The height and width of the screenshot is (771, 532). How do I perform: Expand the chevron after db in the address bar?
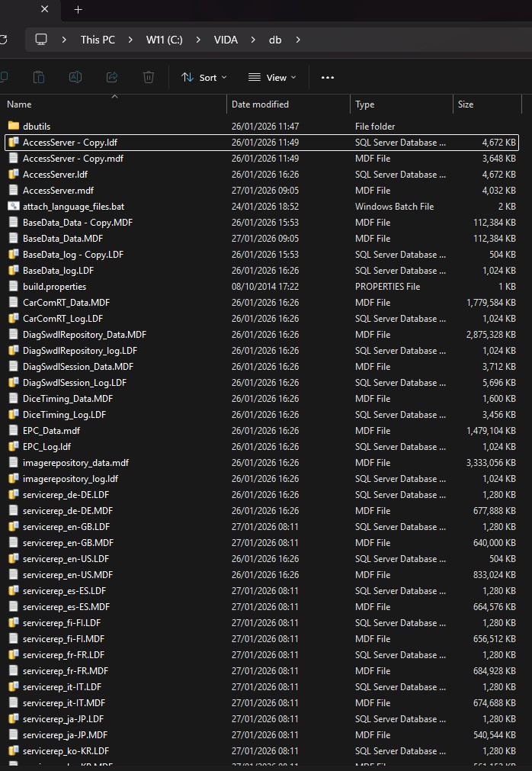298,40
